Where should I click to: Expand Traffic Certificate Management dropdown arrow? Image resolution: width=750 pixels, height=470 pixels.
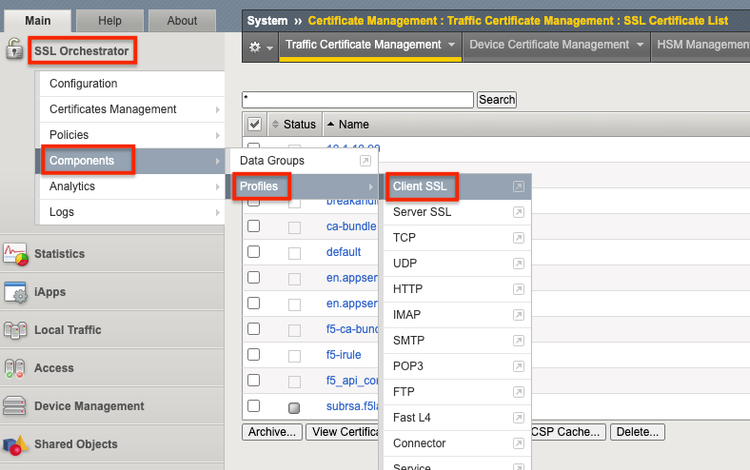point(452,45)
